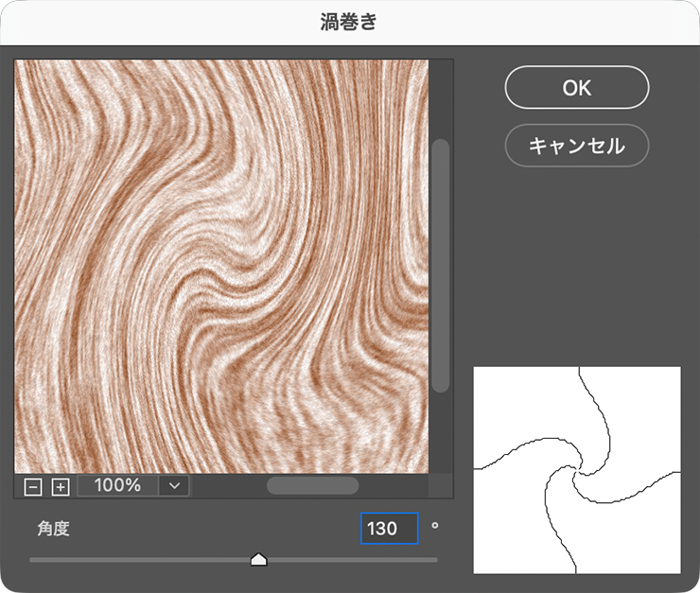Click vertical scrollbar track above the thumb
This screenshot has height=593, width=700.
441,99
